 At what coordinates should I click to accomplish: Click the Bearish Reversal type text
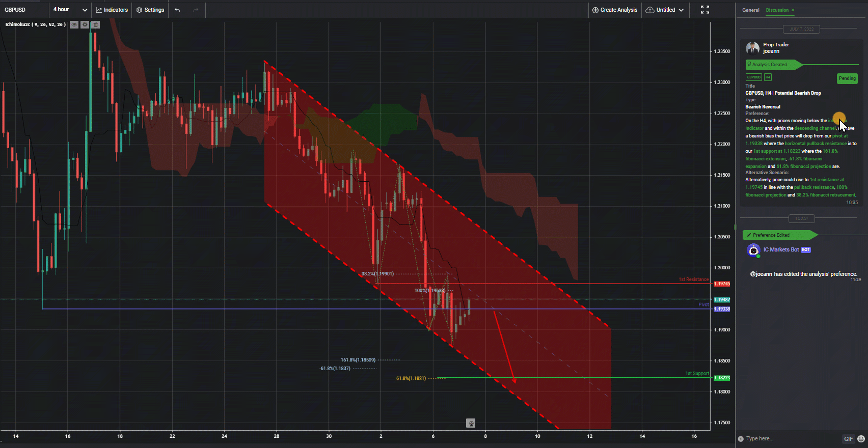click(x=763, y=107)
